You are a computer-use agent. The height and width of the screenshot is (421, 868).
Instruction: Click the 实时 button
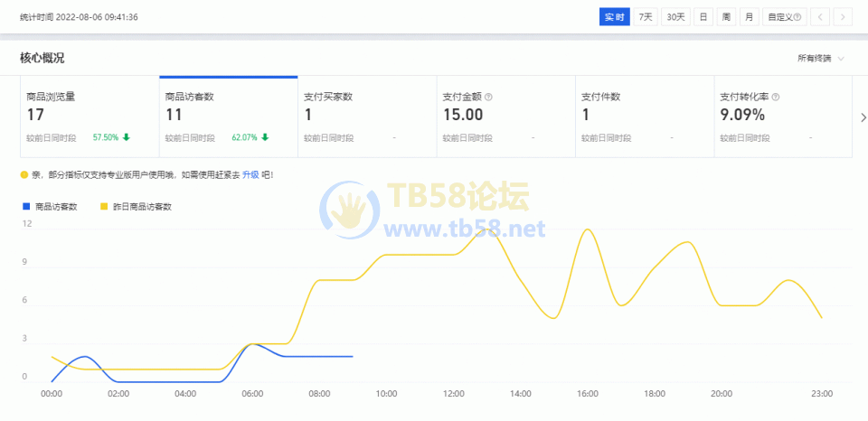point(614,16)
